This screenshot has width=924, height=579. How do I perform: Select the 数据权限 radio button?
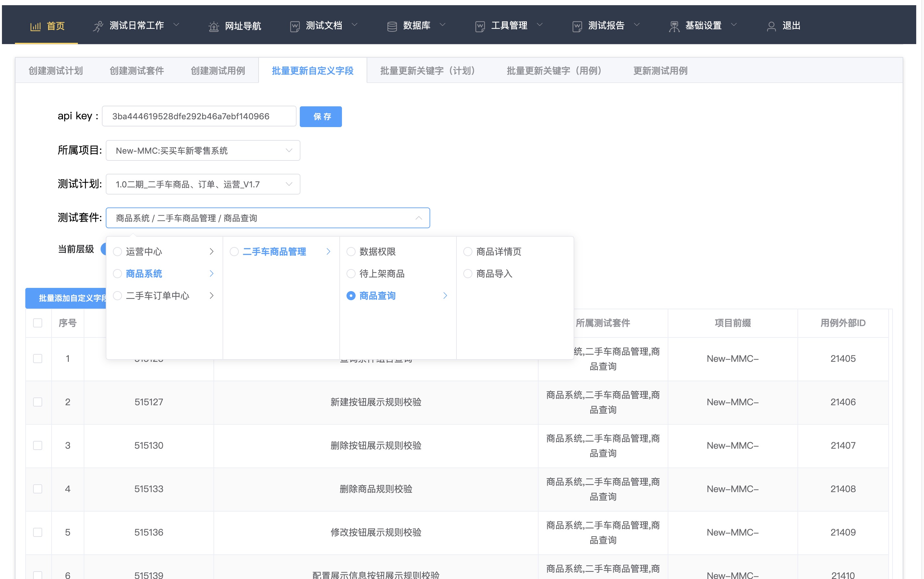tap(351, 252)
